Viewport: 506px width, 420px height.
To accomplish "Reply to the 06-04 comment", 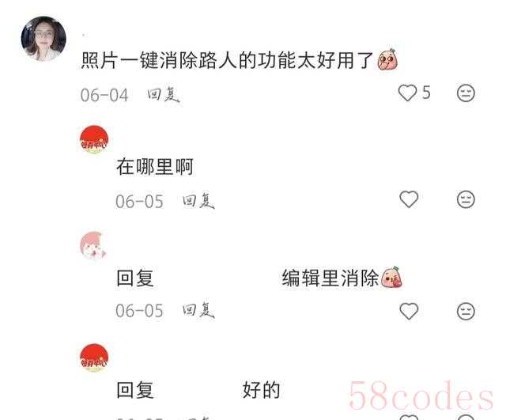I will (x=164, y=95).
